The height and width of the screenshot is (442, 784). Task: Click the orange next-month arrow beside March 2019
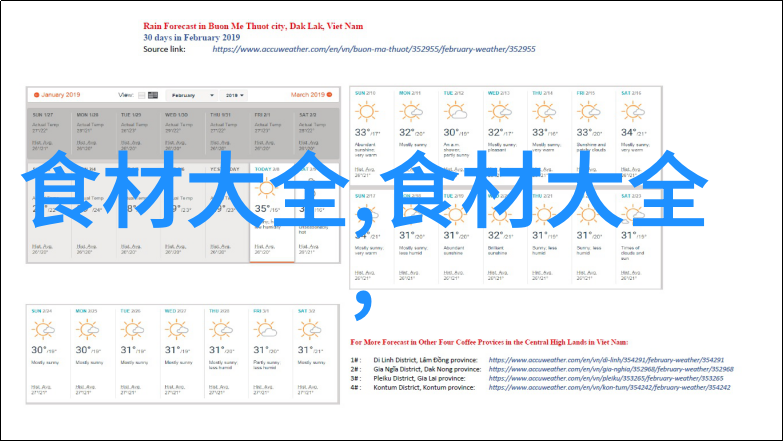[x=330, y=94]
